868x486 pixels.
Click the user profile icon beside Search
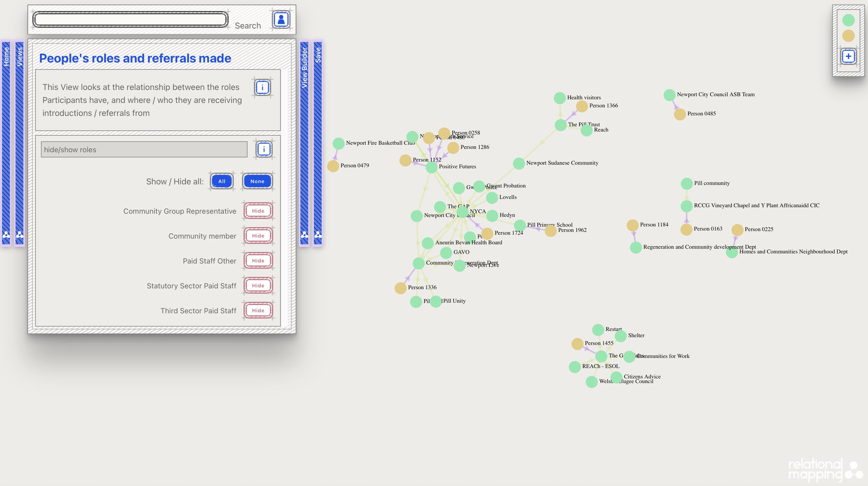[x=281, y=19]
